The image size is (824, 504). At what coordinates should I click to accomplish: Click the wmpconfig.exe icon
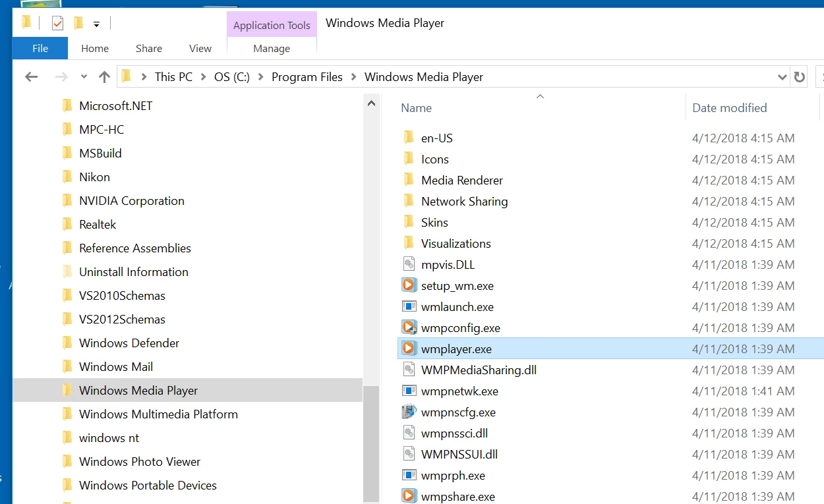[x=409, y=327]
